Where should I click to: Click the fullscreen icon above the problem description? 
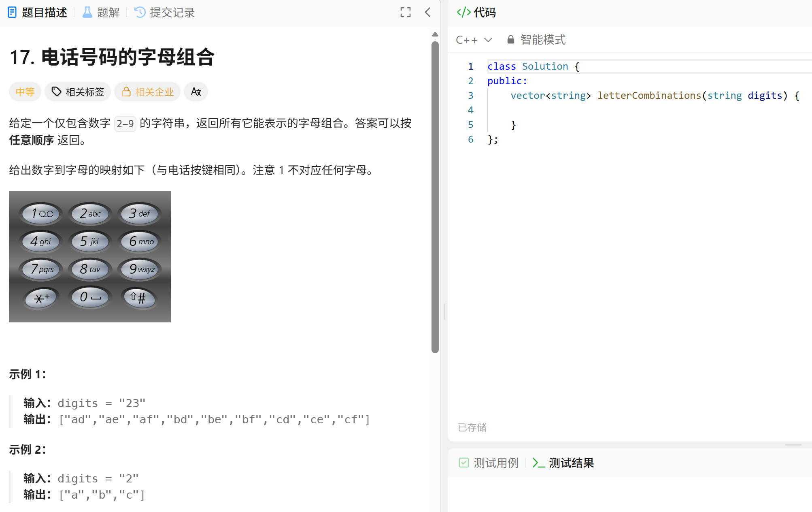coord(405,13)
